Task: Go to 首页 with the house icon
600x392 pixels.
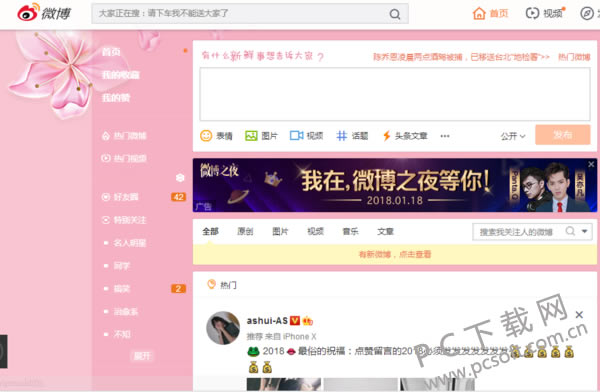Action: click(x=490, y=13)
